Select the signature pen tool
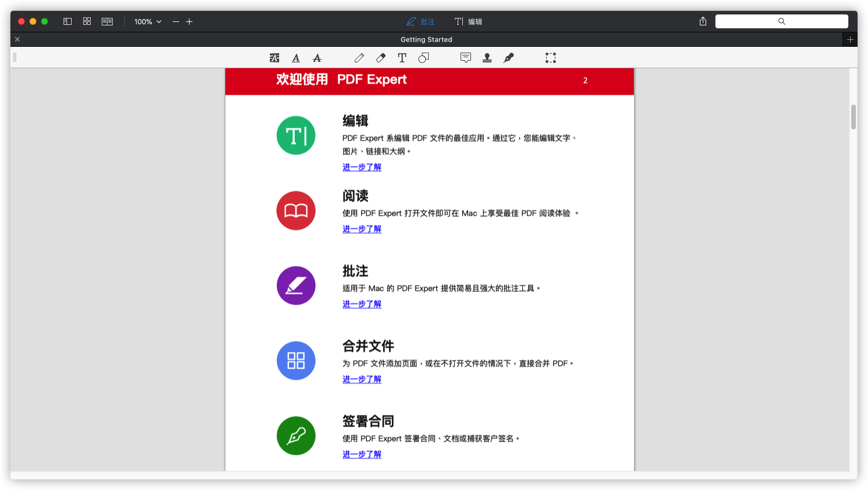Viewport: 868px width, 490px height. pos(508,58)
